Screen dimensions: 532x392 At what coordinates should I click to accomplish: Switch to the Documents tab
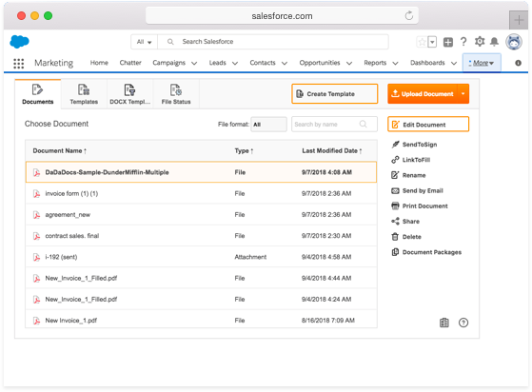[38, 94]
